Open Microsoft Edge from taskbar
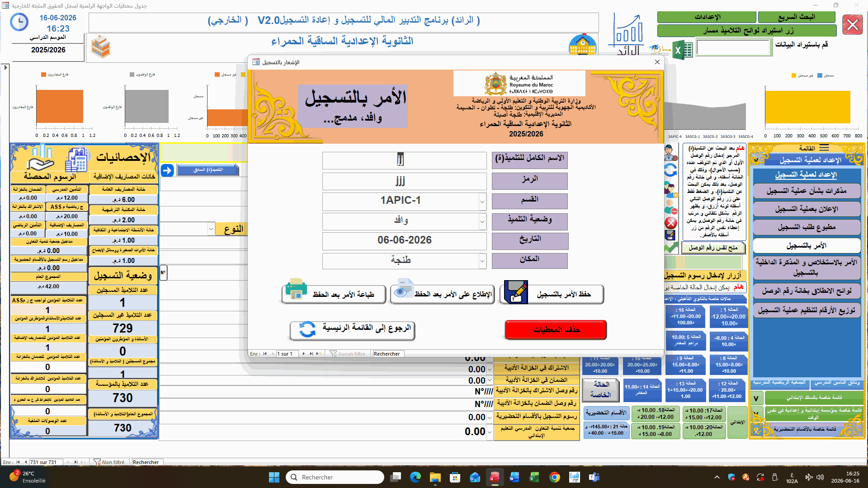The height and width of the screenshot is (488, 868). point(415,477)
